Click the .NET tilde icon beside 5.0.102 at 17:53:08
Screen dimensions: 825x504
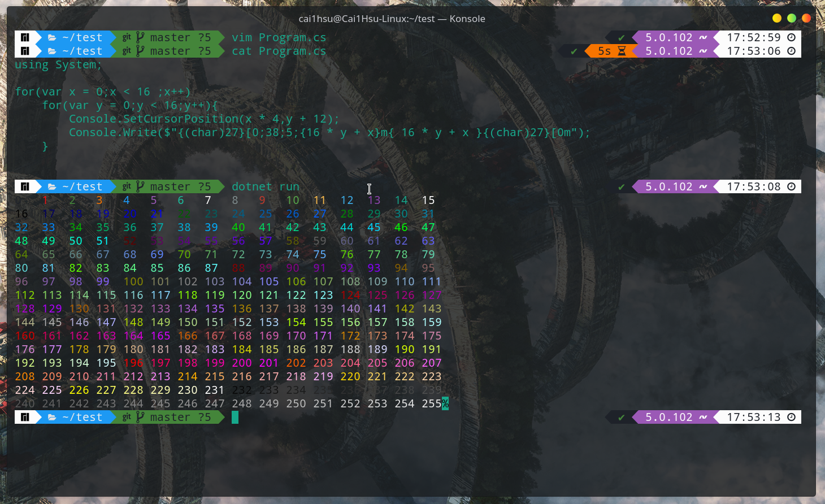(703, 186)
